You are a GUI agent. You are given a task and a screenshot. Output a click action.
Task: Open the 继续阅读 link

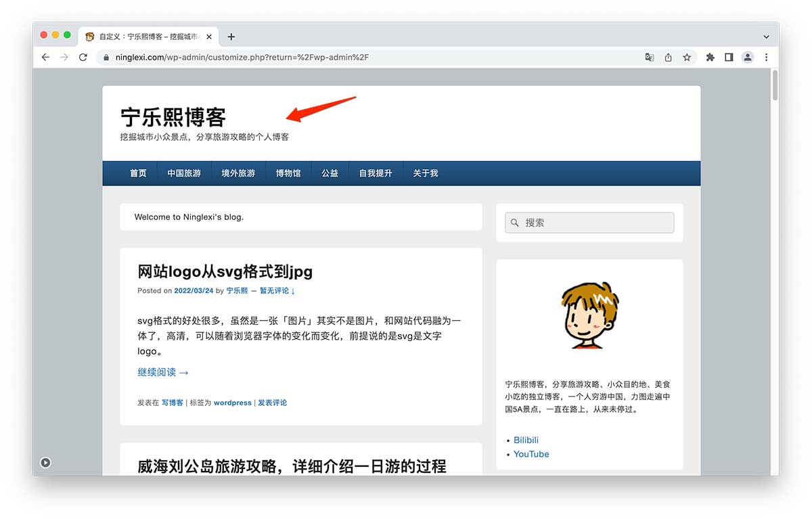pyautogui.click(x=163, y=372)
